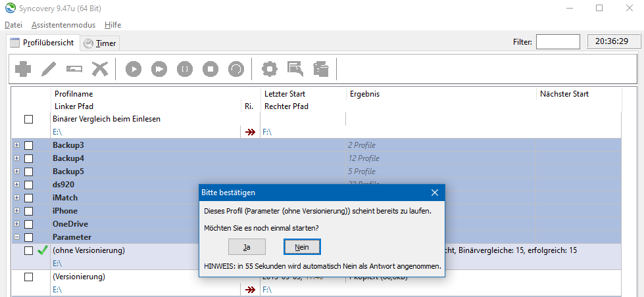The image size is (644, 297).
Task: Expand the ds920 profile group
Action: point(16,185)
